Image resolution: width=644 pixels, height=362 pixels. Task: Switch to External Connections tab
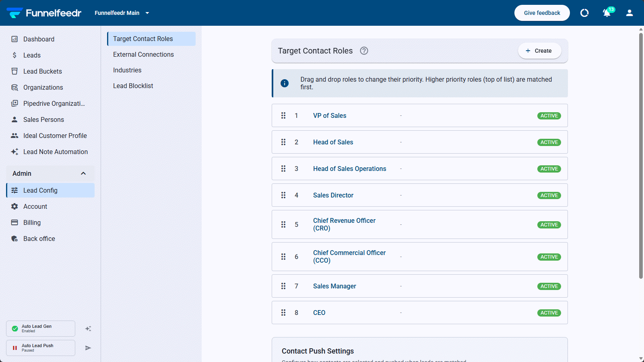151,54
